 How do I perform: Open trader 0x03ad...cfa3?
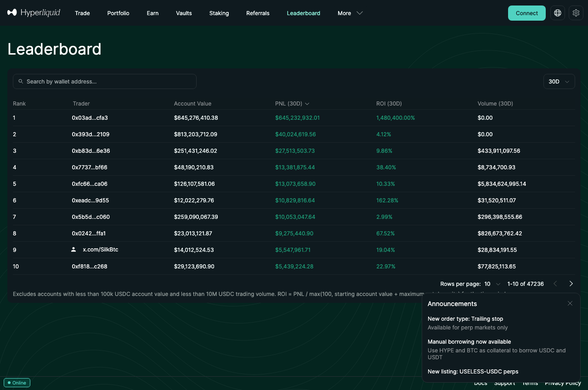[90, 118]
